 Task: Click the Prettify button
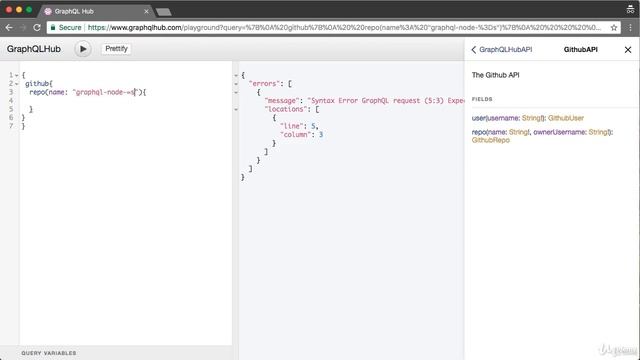pos(116,49)
